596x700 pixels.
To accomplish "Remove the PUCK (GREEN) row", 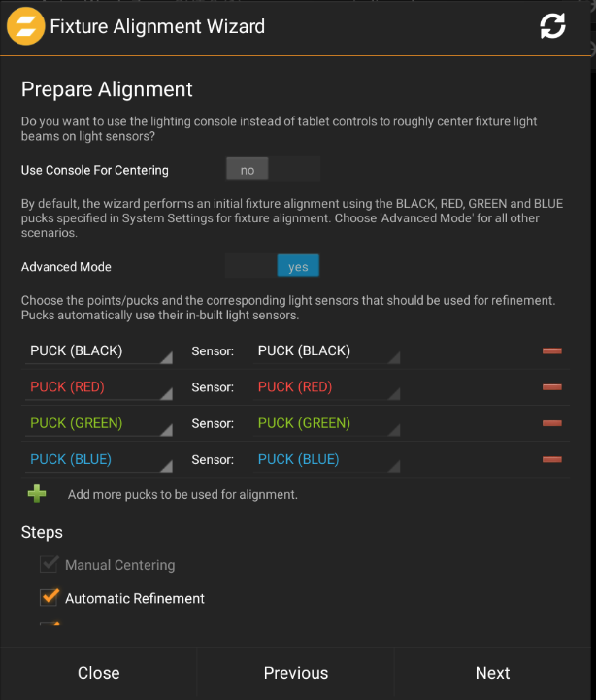I will [x=552, y=423].
